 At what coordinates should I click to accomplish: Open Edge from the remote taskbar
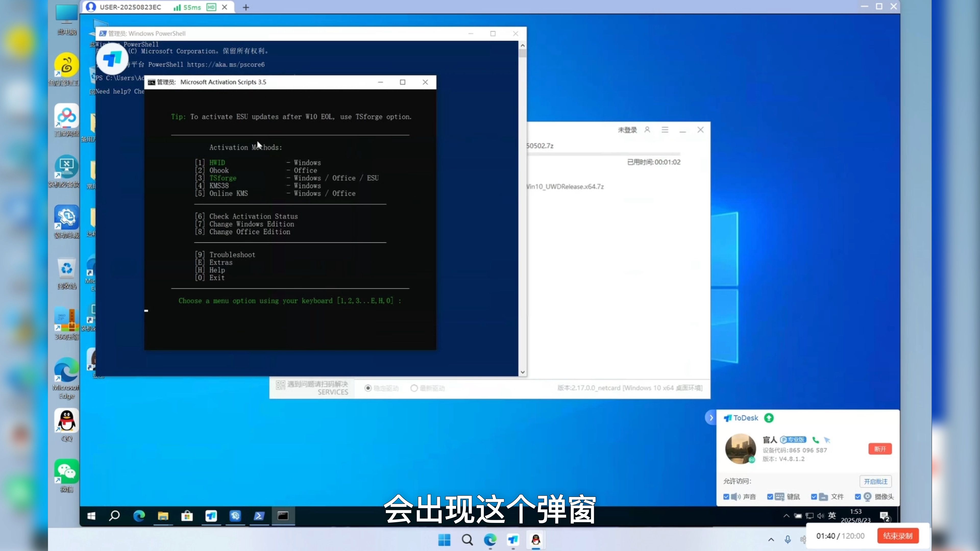(139, 516)
